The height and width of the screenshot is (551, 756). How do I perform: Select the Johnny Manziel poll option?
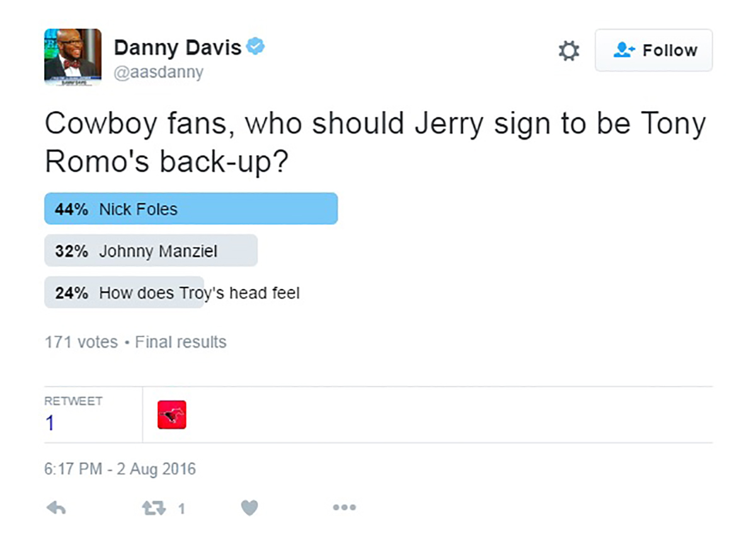[x=151, y=250]
